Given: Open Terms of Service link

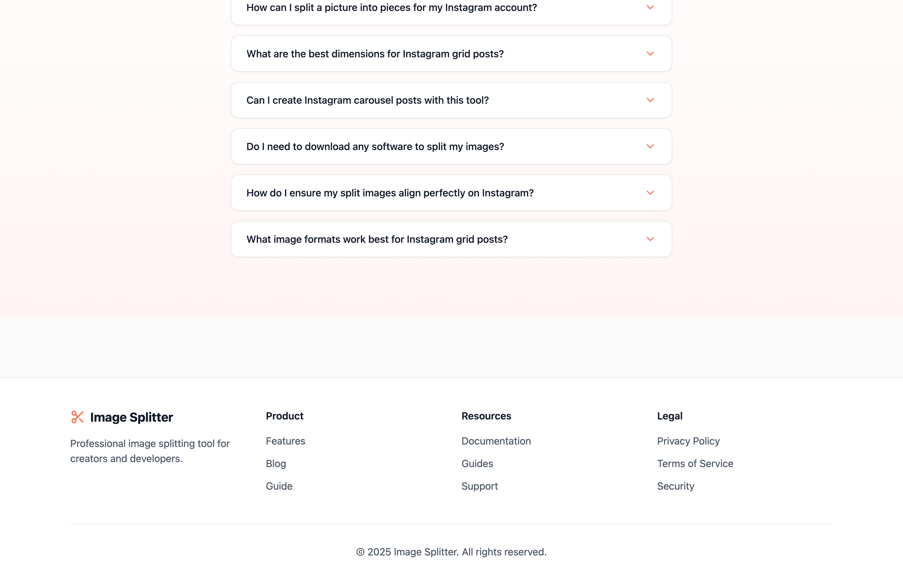Looking at the screenshot, I should (695, 464).
